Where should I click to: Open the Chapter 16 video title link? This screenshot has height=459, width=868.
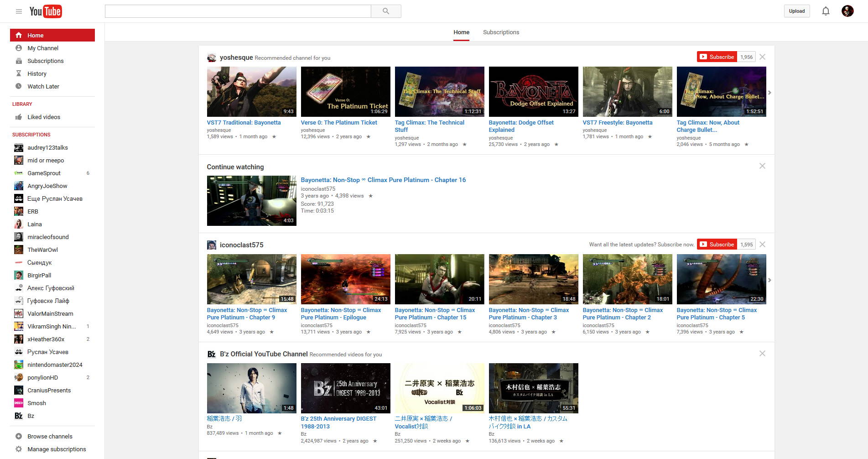coord(383,180)
